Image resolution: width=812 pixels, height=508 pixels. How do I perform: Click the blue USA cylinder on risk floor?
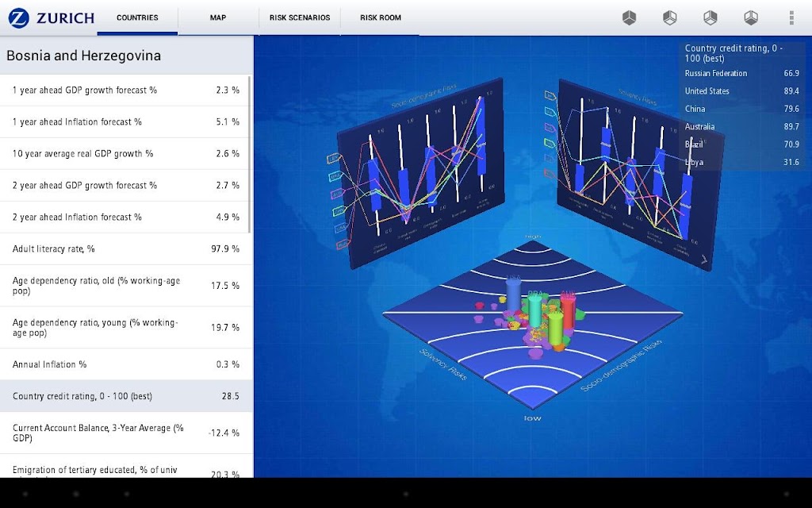tap(513, 294)
